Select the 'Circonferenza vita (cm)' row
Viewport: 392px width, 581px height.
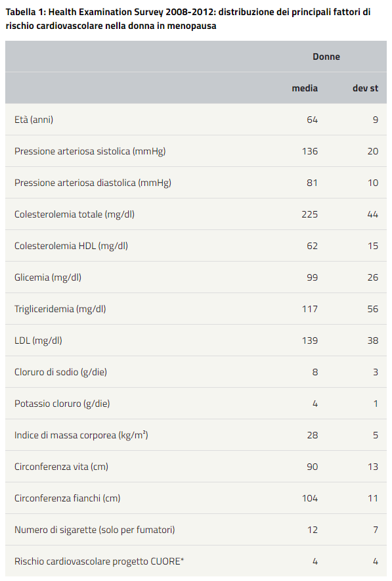[x=196, y=467]
